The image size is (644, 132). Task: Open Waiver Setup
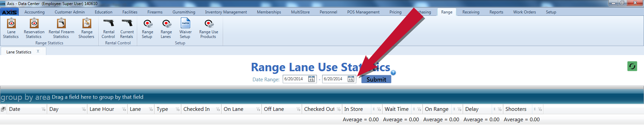tap(185, 29)
